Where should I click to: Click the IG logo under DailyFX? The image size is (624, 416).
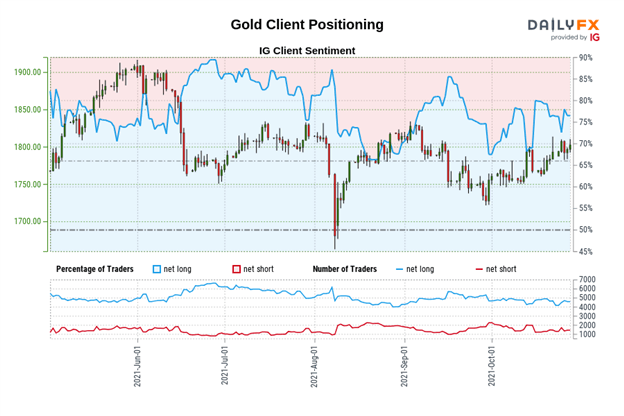(595, 37)
